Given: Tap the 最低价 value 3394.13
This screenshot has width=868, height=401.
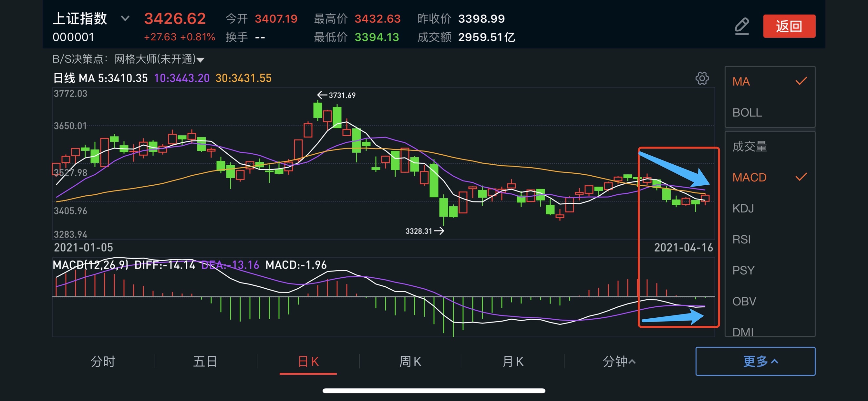Looking at the screenshot, I should point(377,37).
